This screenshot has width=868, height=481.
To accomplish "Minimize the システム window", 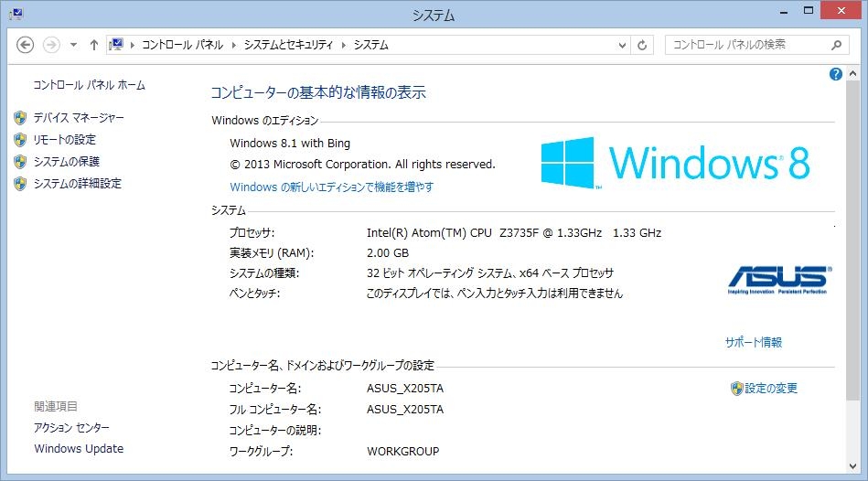I will click(784, 11).
